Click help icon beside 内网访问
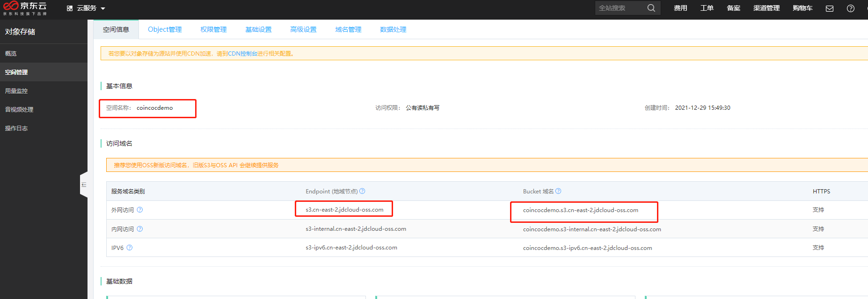The height and width of the screenshot is (299, 868). [x=140, y=229]
